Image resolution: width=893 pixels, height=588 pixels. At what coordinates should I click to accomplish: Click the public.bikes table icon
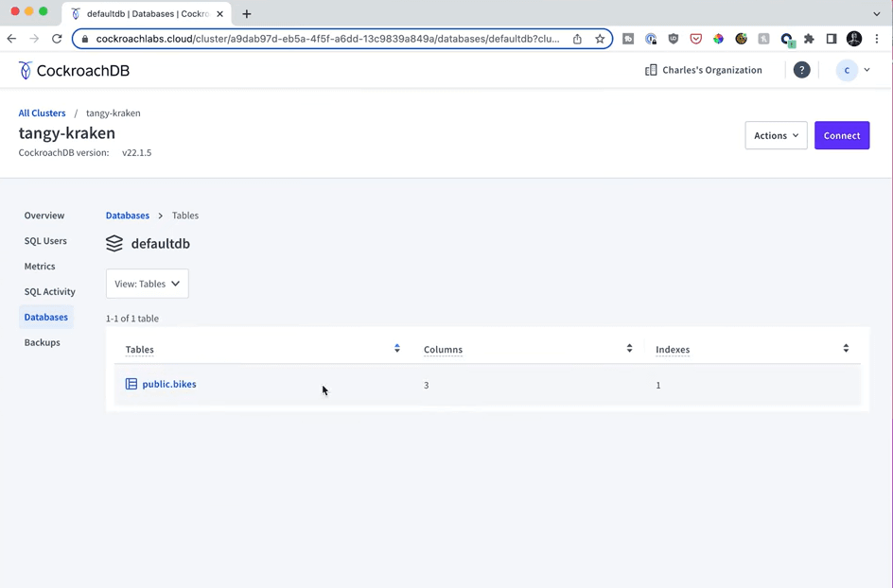point(132,384)
